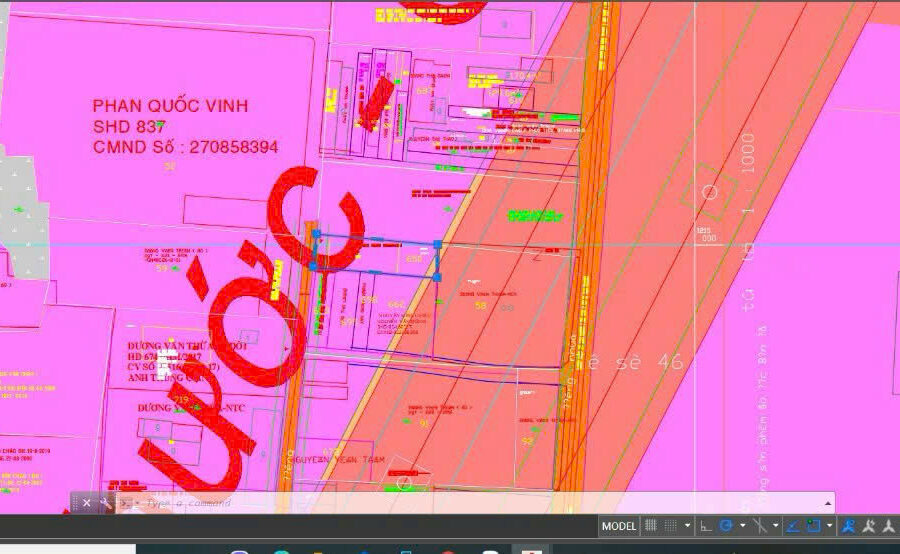This screenshot has width=900, height=554.
Task: Click the object snap tracking icon
Action: (792, 526)
